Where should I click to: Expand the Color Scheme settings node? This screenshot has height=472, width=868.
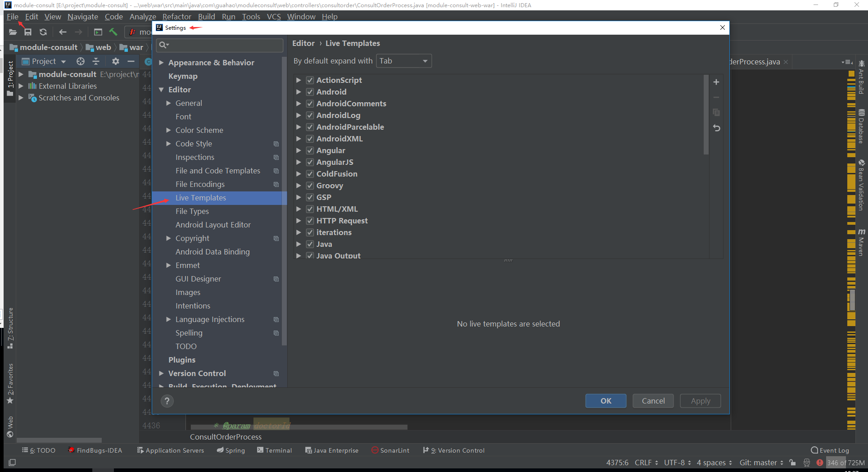point(168,130)
